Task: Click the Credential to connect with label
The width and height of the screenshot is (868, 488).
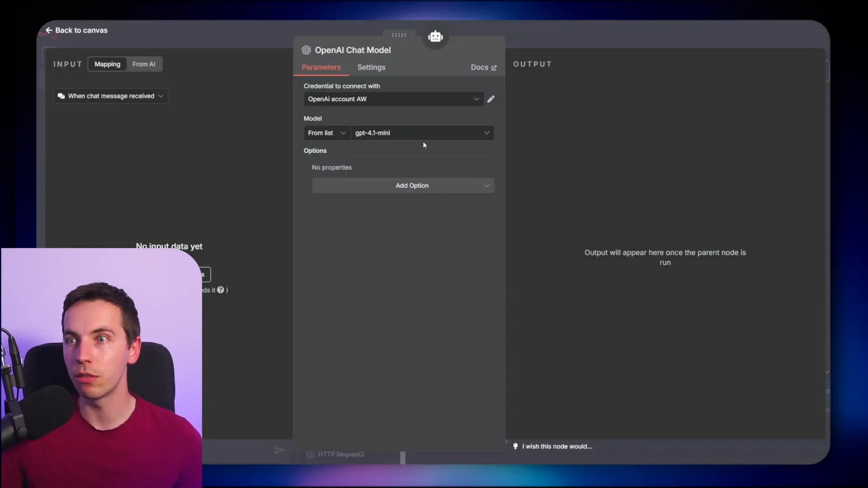Action: pyautogui.click(x=341, y=86)
